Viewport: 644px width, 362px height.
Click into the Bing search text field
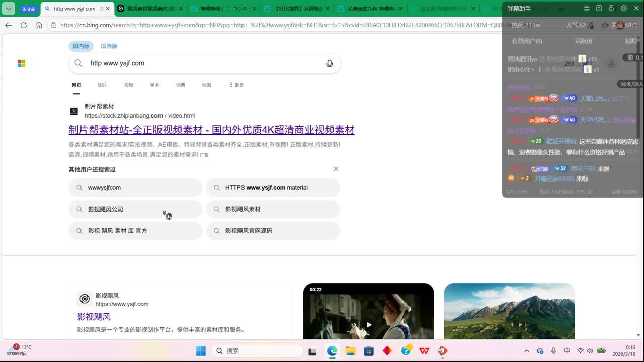[201, 63]
